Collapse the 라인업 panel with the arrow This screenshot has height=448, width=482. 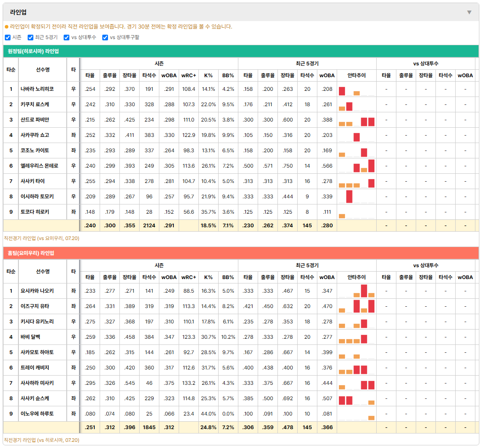click(x=469, y=12)
